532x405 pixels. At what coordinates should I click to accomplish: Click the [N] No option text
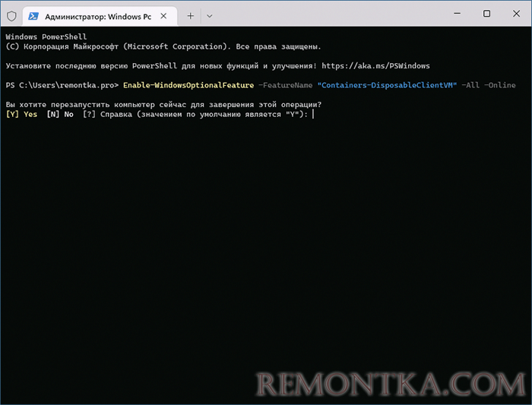pyautogui.click(x=60, y=114)
